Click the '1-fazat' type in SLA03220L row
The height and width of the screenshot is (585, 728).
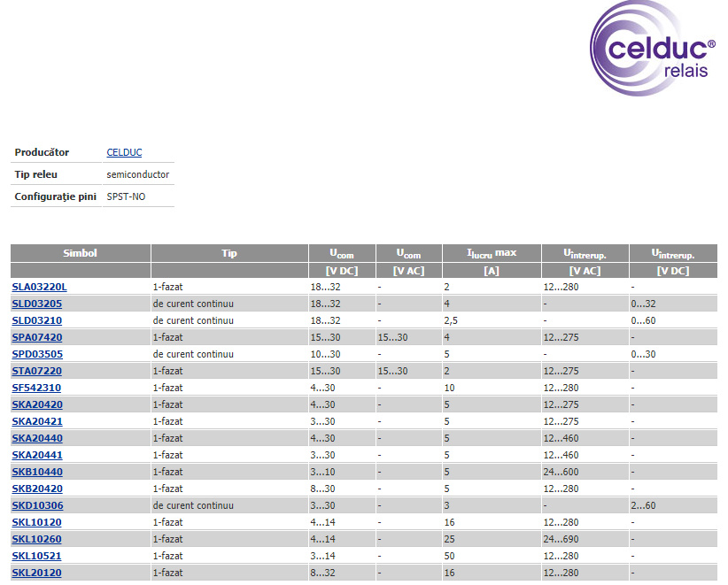click(x=167, y=287)
